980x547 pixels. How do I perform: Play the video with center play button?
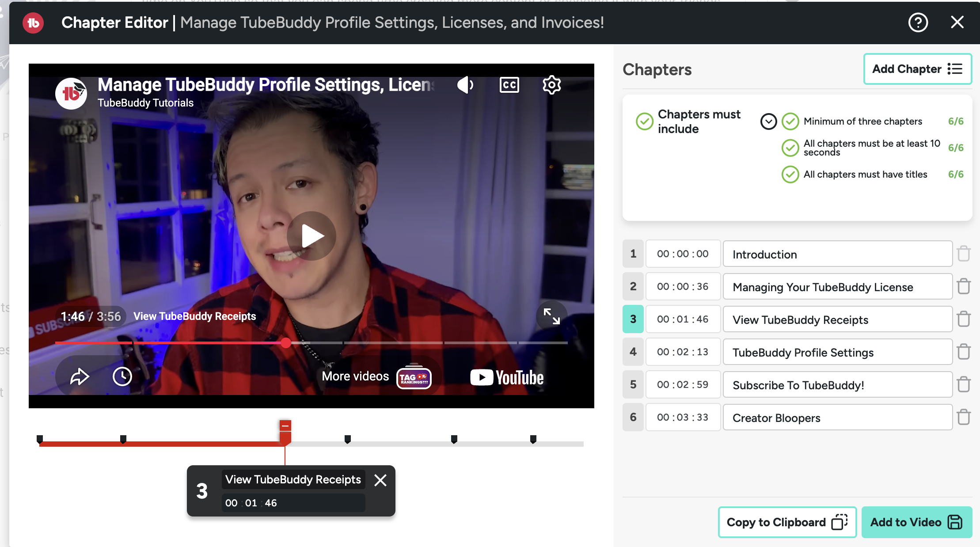pyautogui.click(x=311, y=236)
